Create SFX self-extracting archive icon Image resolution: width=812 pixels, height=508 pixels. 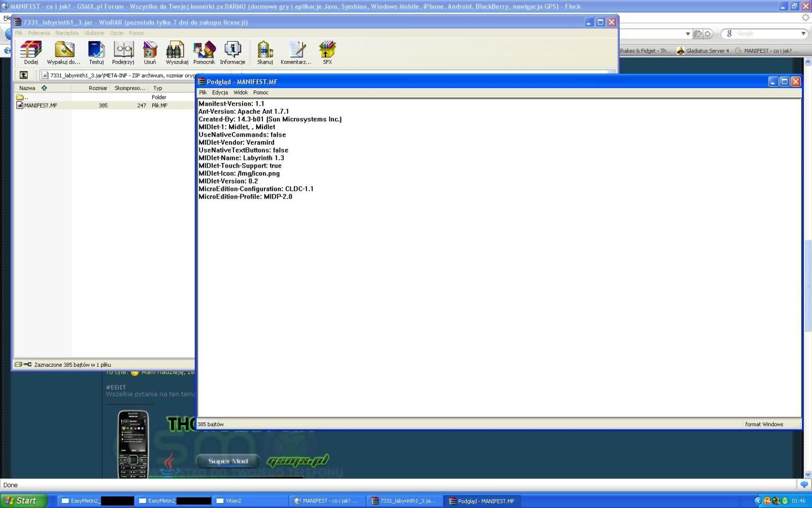click(x=327, y=52)
